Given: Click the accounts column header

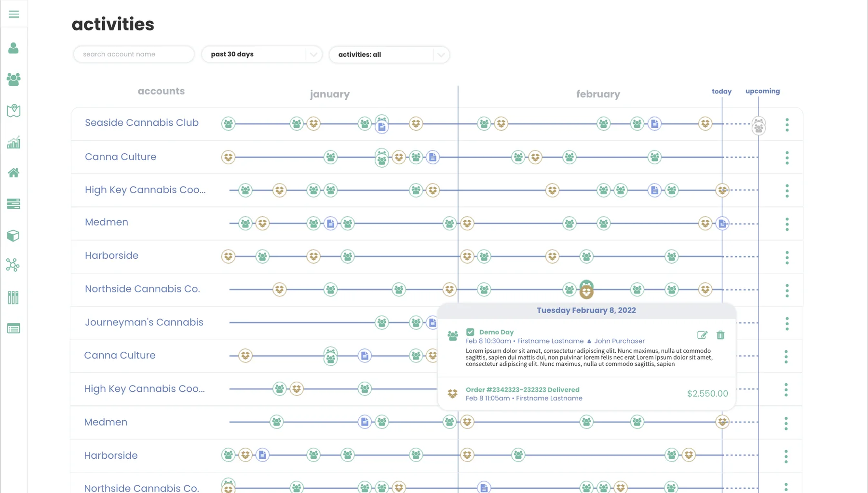Looking at the screenshot, I should (x=161, y=91).
